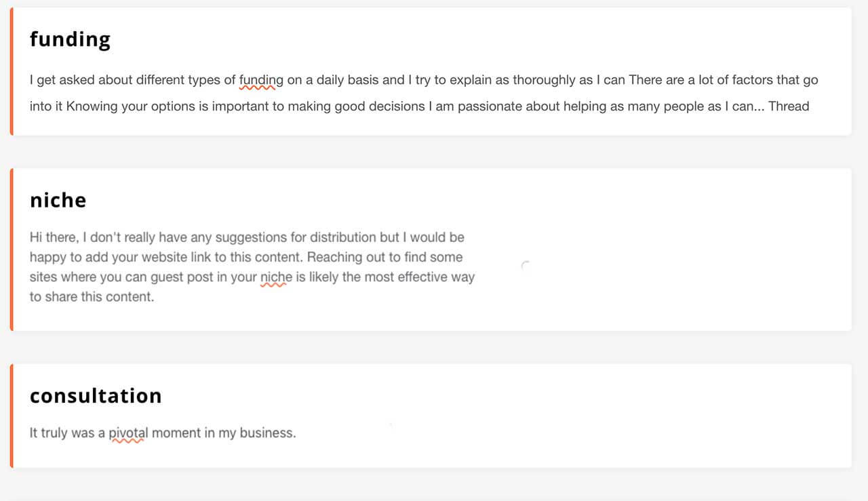Click the red-underlined word "niche" in the paragraph
Image resolution: width=868 pixels, height=501 pixels.
coord(276,277)
